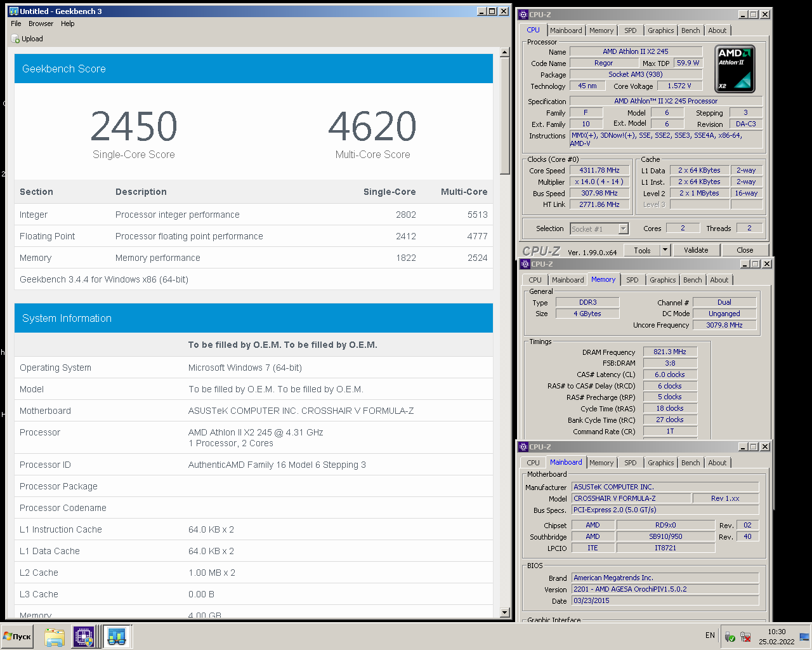Click the Core Voltage value 1.572 V

click(x=679, y=86)
